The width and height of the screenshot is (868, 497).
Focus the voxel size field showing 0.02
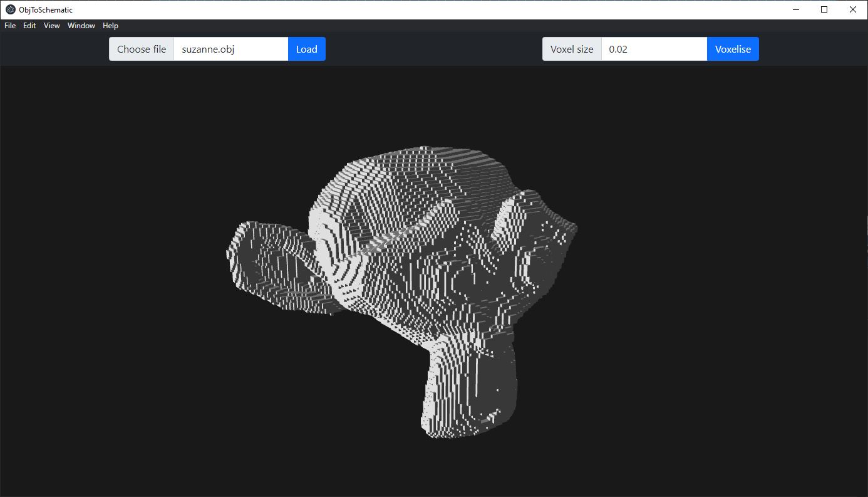click(x=654, y=49)
